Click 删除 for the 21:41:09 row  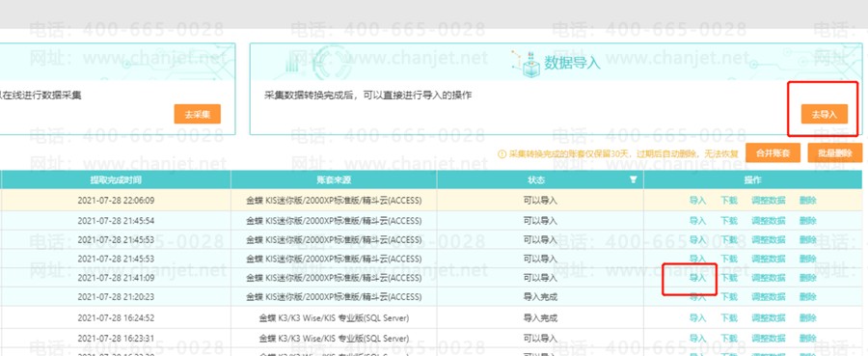coord(807,278)
